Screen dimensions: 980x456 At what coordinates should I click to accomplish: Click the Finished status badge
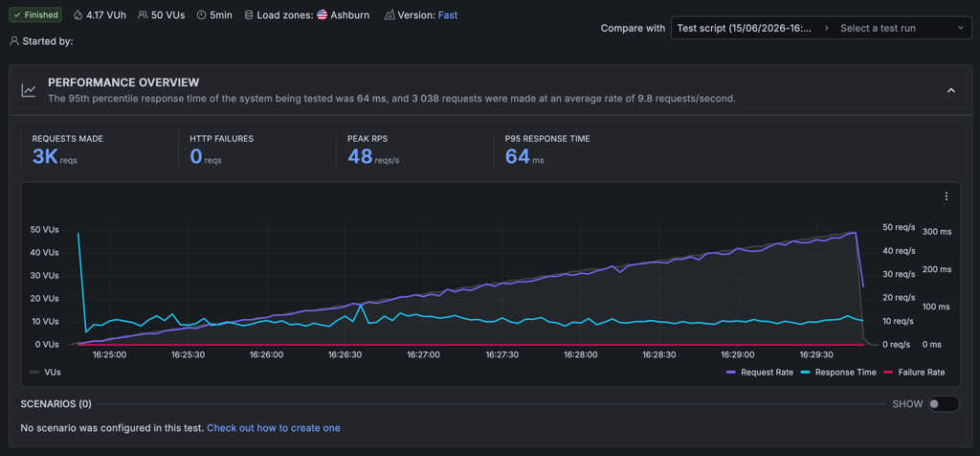(x=36, y=14)
